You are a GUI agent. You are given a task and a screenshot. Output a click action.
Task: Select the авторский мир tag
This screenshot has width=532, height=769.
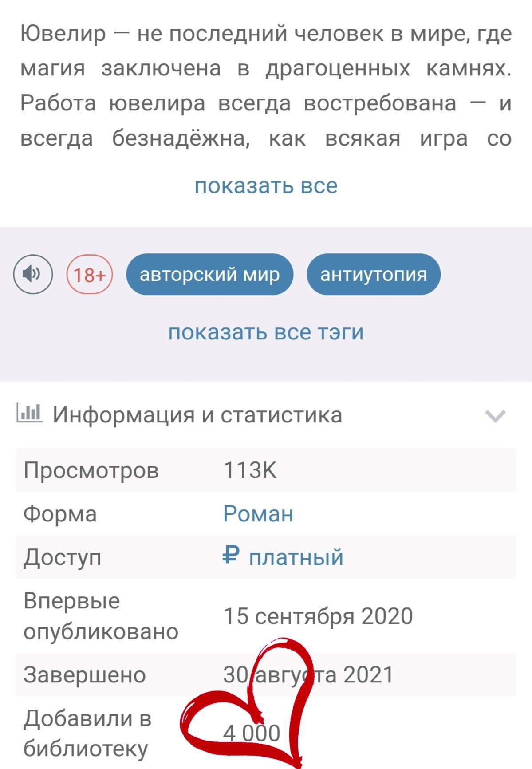click(x=209, y=275)
